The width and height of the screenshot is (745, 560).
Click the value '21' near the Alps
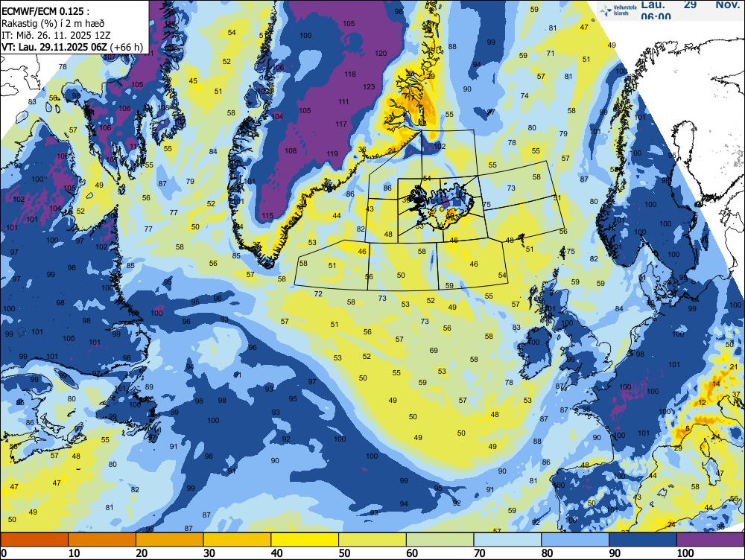click(x=734, y=366)
